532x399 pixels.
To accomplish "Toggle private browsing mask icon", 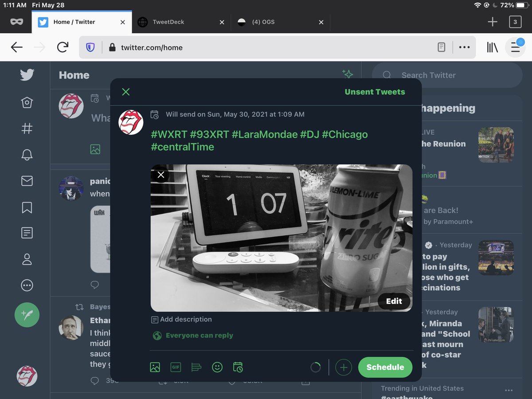I will pos(16,22).
